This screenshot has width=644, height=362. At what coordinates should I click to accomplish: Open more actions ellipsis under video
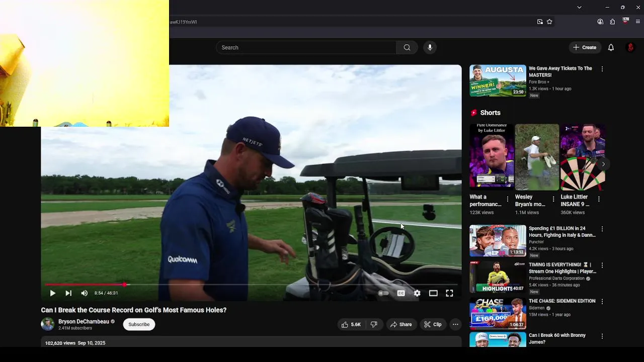(455, 325)
